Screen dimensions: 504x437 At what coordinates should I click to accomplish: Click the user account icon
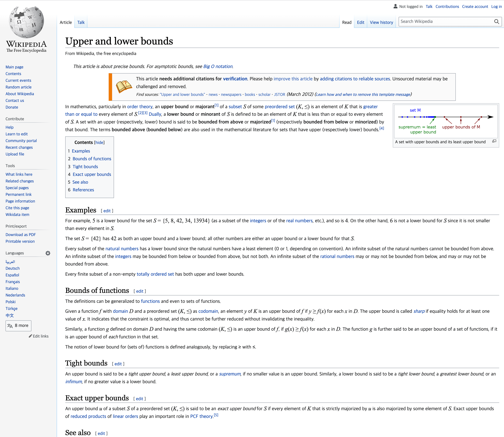click(395, 6)
